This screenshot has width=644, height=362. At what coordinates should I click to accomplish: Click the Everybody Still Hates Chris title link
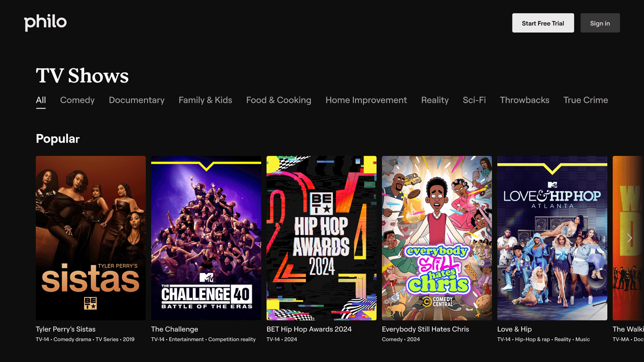tap(425, 329)
